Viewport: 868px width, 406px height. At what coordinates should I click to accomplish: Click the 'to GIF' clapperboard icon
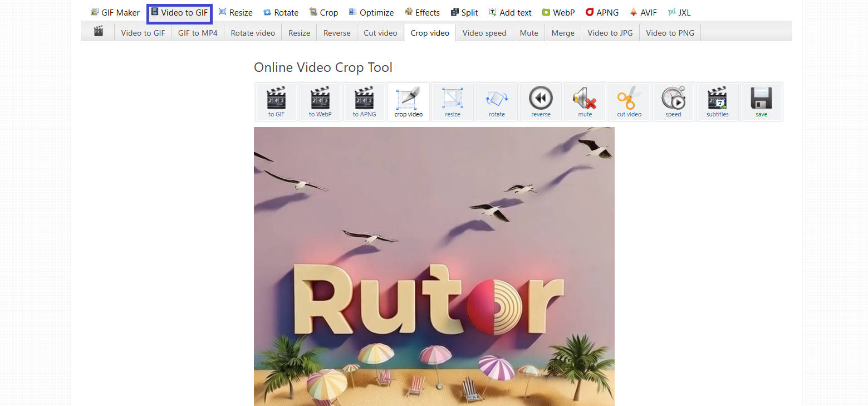(x=276, y=101)
